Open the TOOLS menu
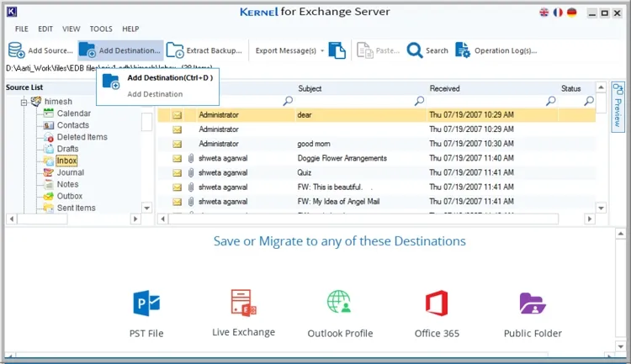 (x=101, y=29)
